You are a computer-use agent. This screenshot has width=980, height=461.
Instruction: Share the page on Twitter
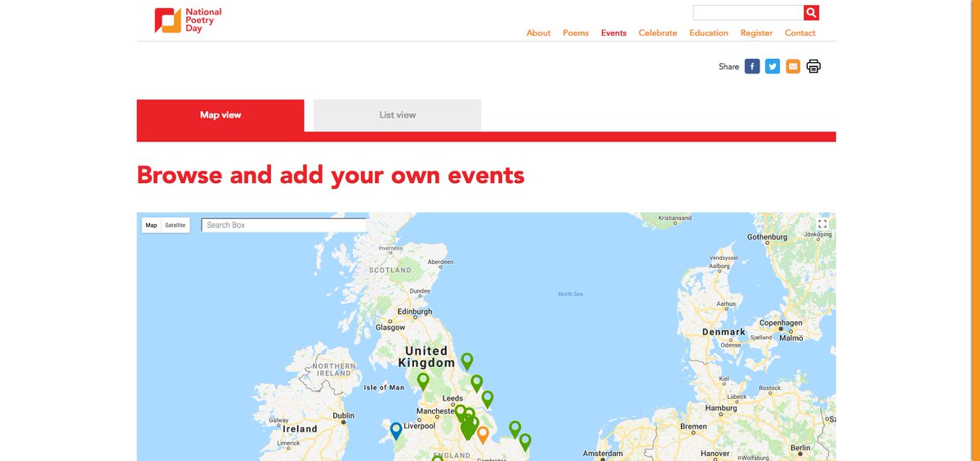pos(773,66)
